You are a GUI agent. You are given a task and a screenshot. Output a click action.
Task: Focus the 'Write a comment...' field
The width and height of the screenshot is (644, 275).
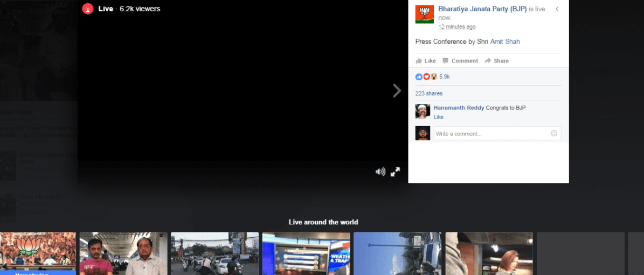tap(497, 134)
